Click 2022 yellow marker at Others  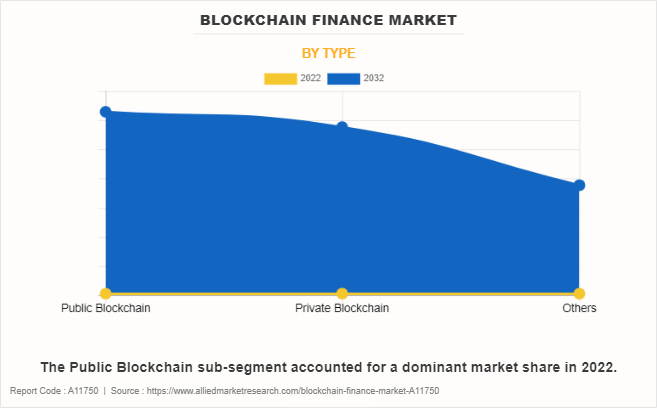[579, 293]
